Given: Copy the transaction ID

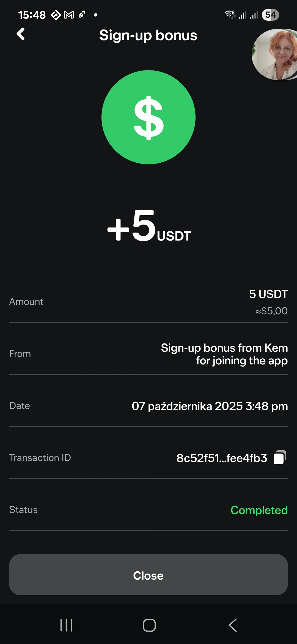Looking at the screenshot, I should tap(280, 458).
